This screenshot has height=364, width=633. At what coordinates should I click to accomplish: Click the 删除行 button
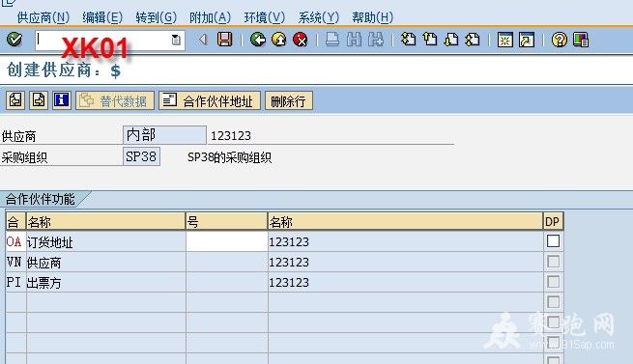click(x=289, y=100)
